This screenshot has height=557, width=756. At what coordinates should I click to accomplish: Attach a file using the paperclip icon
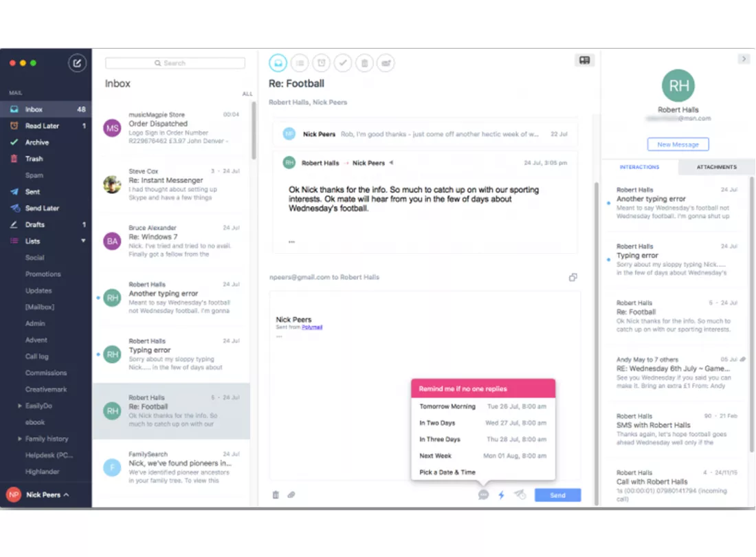point(290,494)
